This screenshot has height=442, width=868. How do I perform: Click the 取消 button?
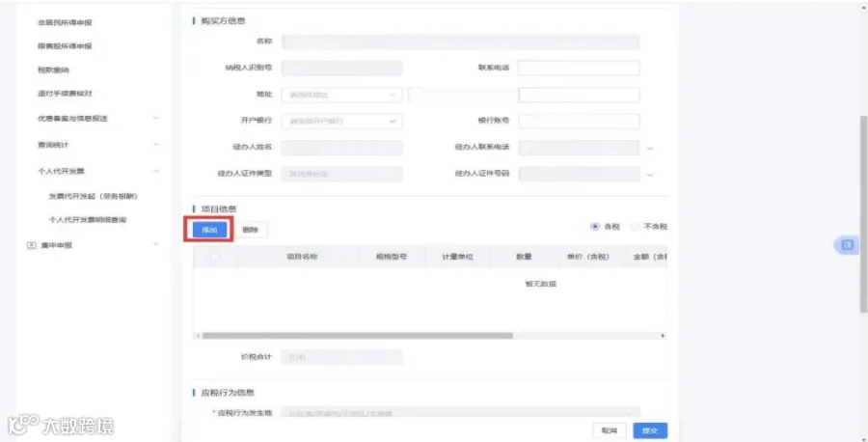click(x=609, y=430)
